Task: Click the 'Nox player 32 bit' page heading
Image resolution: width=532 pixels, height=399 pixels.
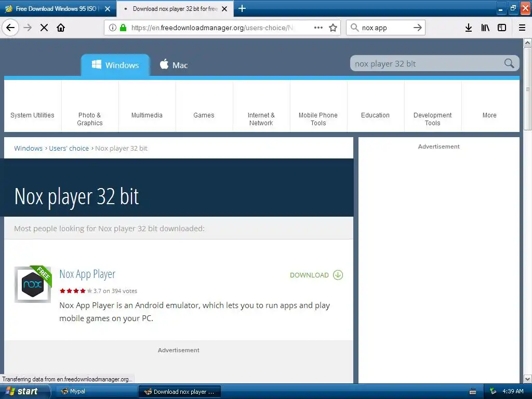Action: [x=77, y=196]
